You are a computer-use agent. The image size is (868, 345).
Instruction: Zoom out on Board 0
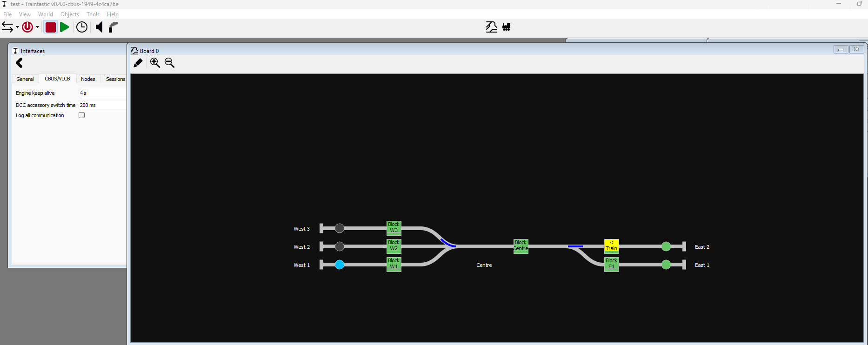(x=170, y=63)
